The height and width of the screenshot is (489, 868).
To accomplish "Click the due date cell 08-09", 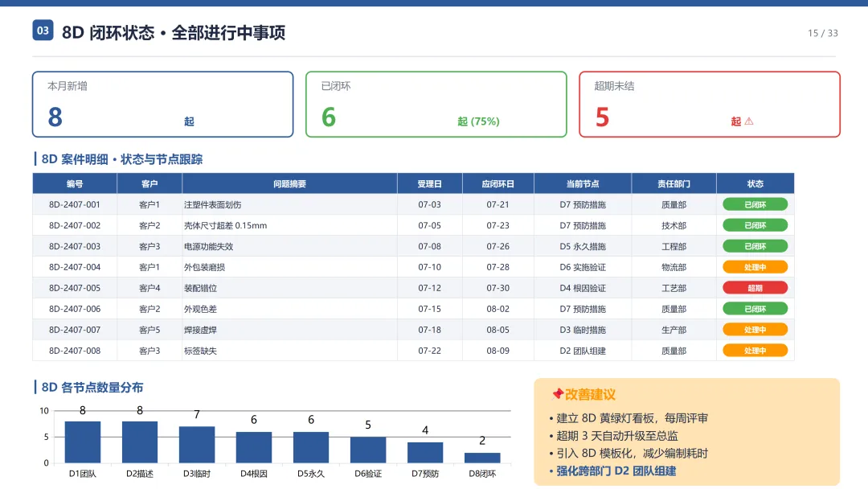I will [497, 351].
